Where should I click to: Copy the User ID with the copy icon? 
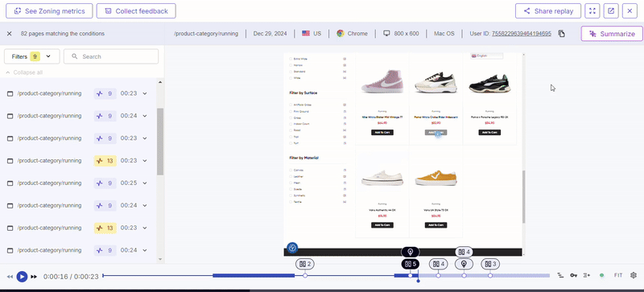point(561,34)
